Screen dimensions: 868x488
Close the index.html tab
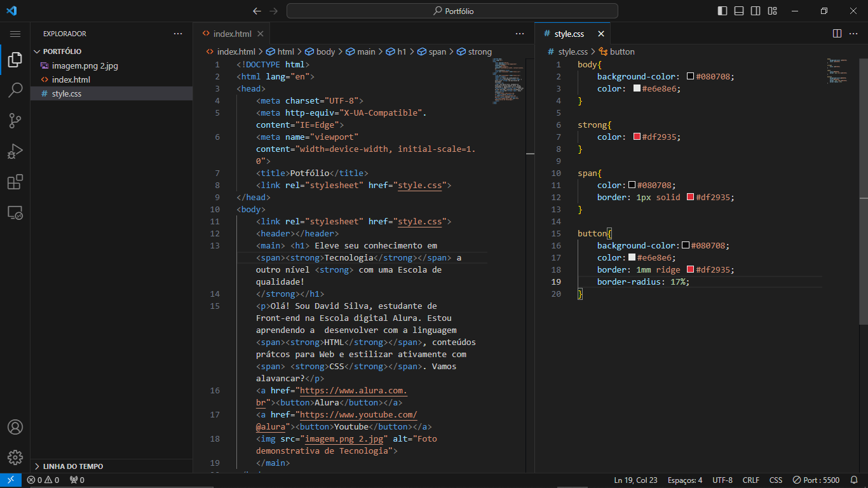pyautogui.click(x=261, y=34)
